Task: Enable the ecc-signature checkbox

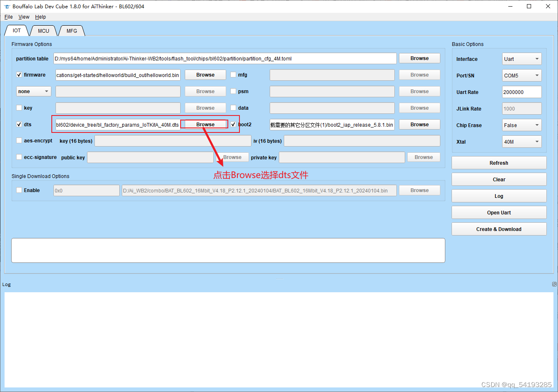Action: (19, 157)
